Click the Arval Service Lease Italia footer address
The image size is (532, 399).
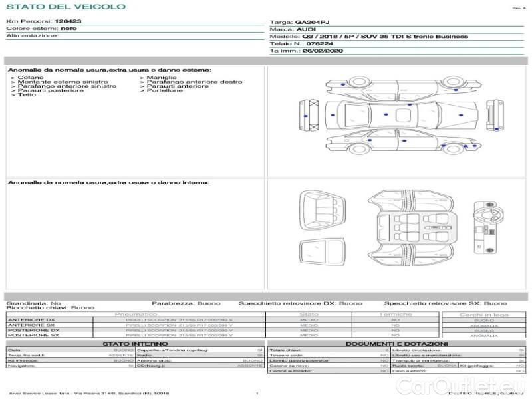coord(89,394)
